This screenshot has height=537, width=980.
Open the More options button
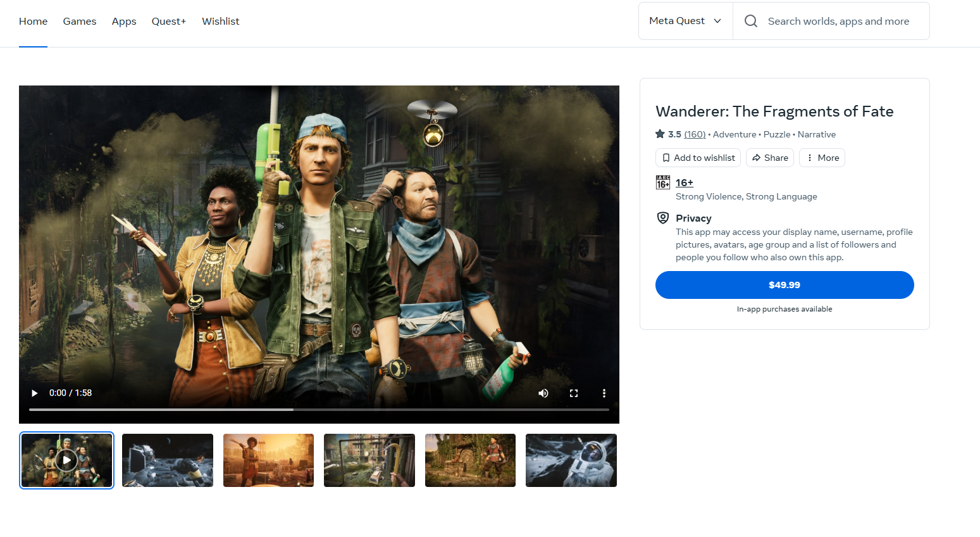pos(822,158)
